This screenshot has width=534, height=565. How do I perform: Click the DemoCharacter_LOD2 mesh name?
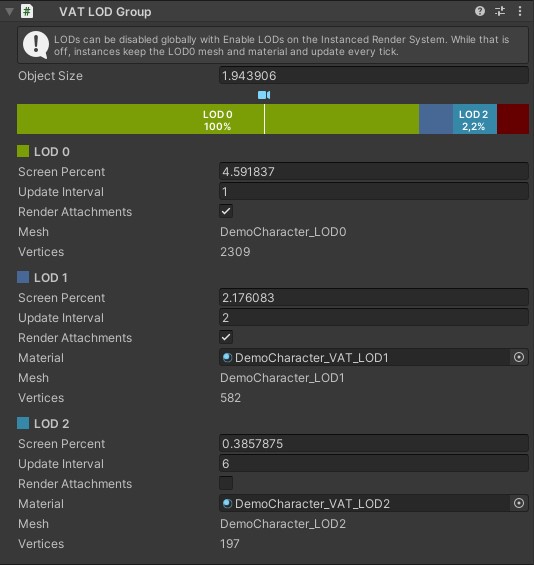click(283, 524)
